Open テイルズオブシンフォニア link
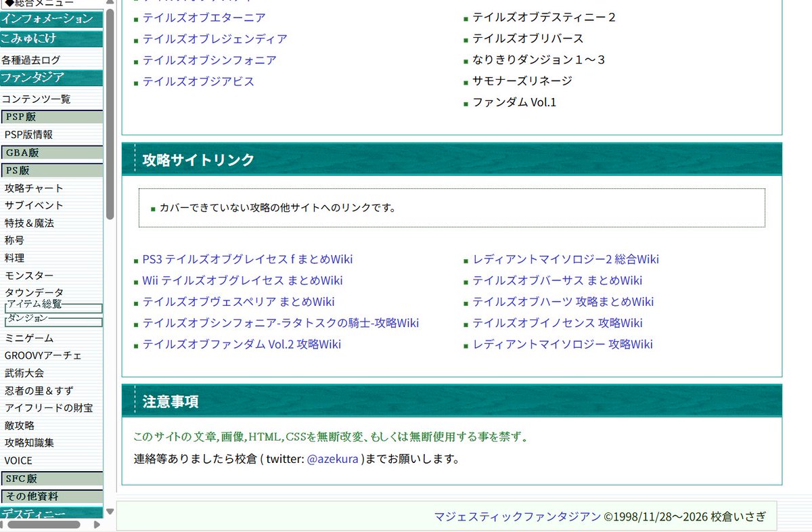The height and width of the screenshot is (532, 812). (209, 60)
